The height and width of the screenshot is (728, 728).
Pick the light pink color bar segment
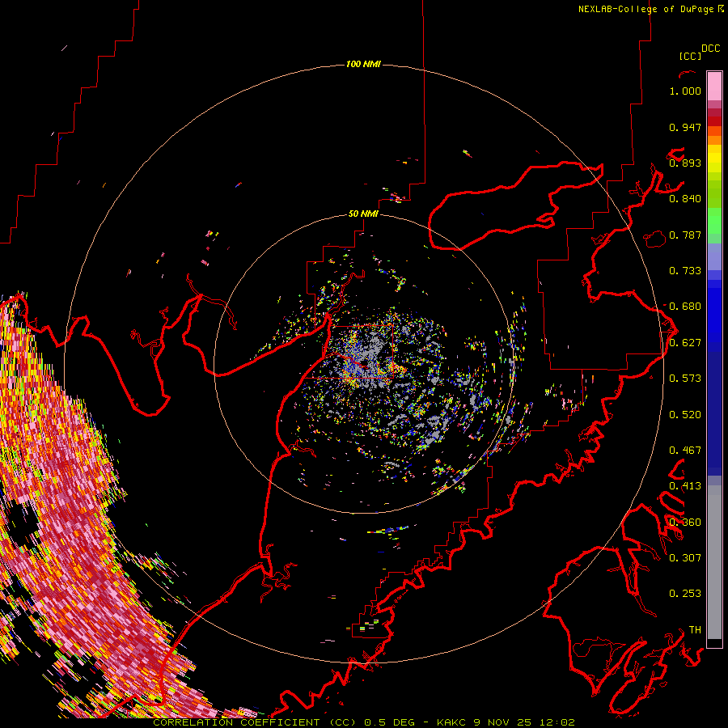714,86
